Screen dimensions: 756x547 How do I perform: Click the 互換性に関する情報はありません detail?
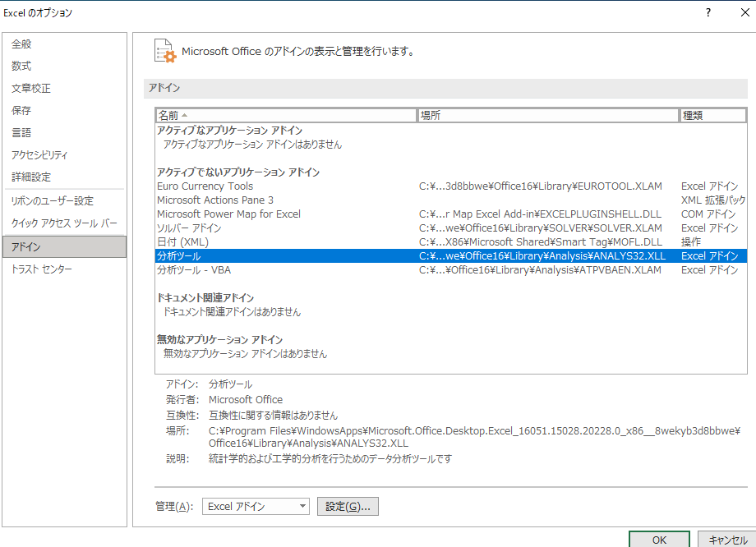[x=273, y=416]
